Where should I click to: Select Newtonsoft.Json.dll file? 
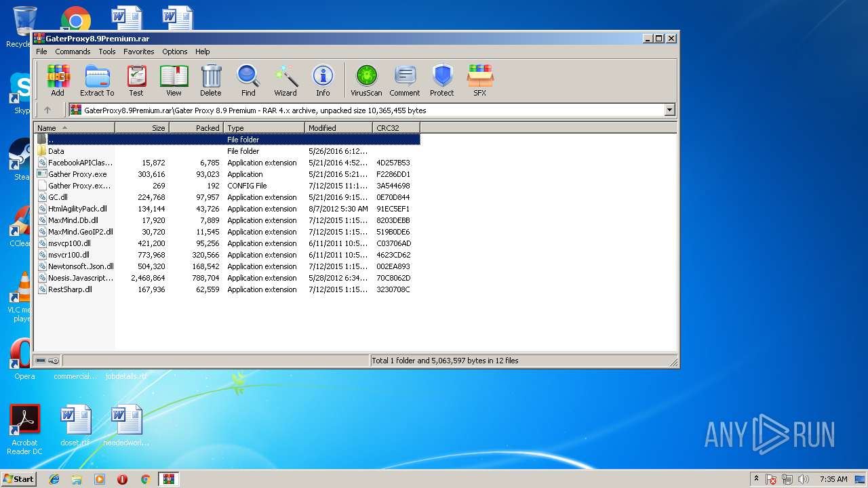pyautogui.click(x=227, y=266)
